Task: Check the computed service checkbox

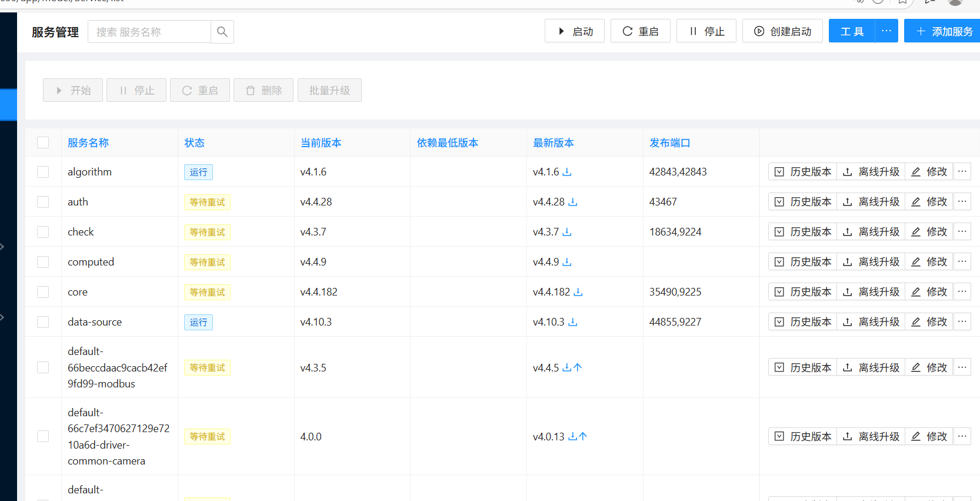Action: point(43,262)
